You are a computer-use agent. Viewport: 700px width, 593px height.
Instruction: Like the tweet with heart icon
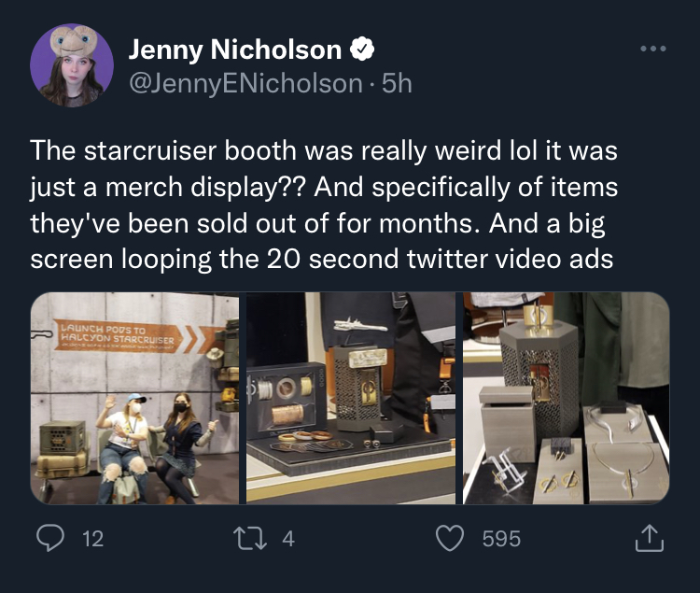coord(450,538)
